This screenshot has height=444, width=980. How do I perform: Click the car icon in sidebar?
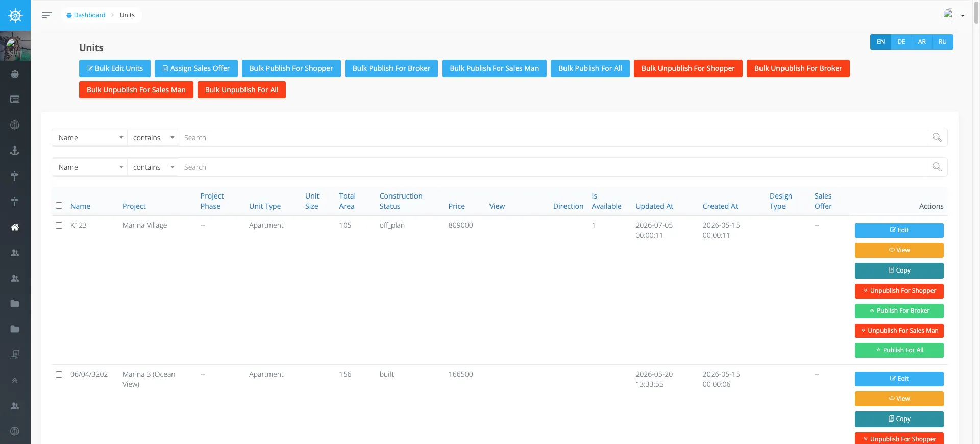[15, 74]
